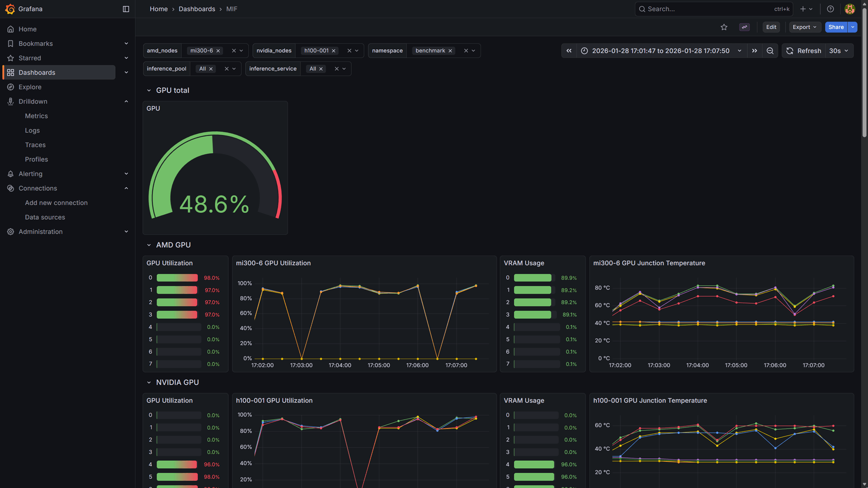Collapse the navigation sidebar

tap(125, 9)
